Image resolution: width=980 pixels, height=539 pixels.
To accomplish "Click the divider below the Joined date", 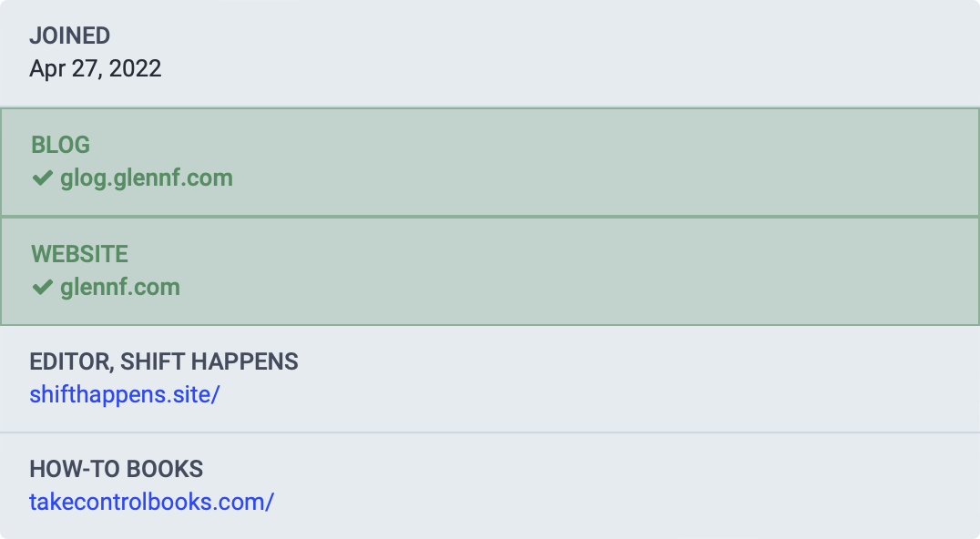I will (x=490, y=107).
